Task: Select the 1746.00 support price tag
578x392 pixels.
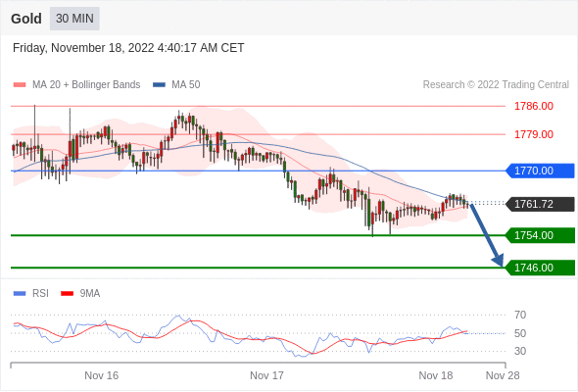Action: tap(540, 268)
